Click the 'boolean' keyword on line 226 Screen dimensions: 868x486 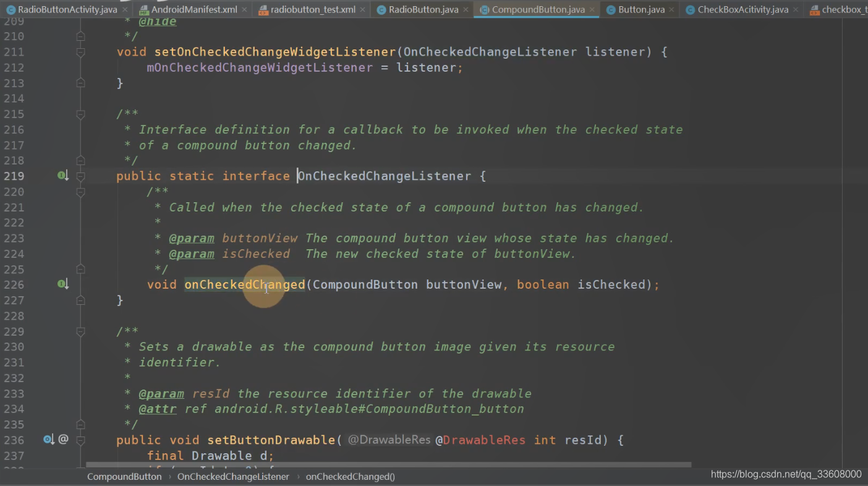click(543, 284)
